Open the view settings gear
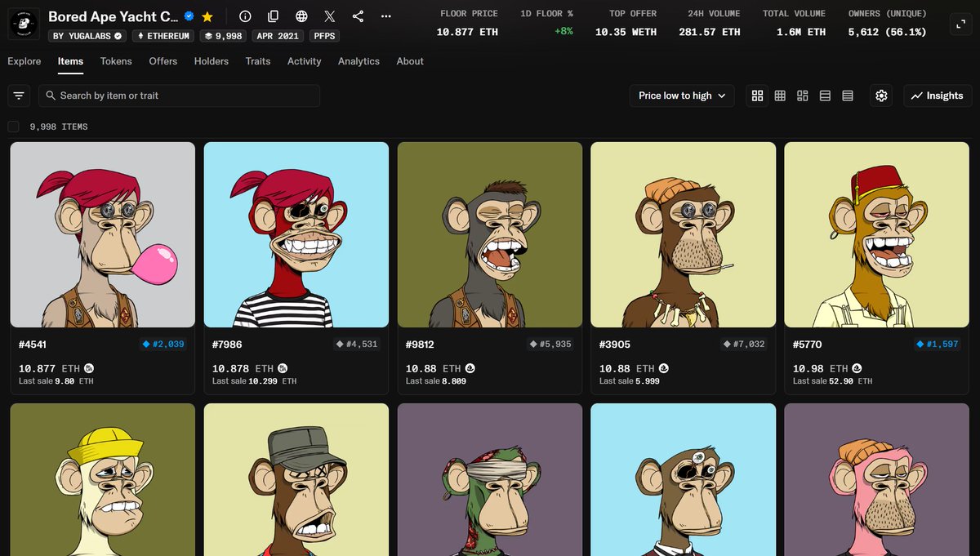Viewport: 980px width, 556px height. click(x=881, y=96)
